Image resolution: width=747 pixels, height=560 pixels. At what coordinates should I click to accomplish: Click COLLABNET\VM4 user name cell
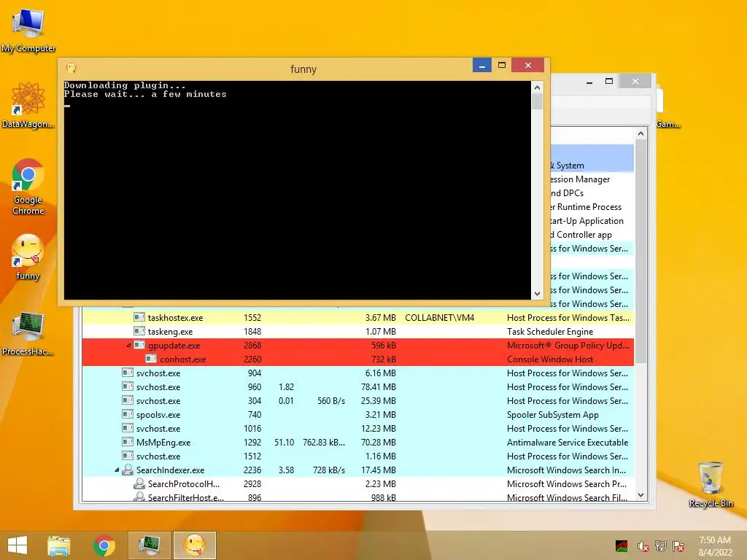pos(439,318)
